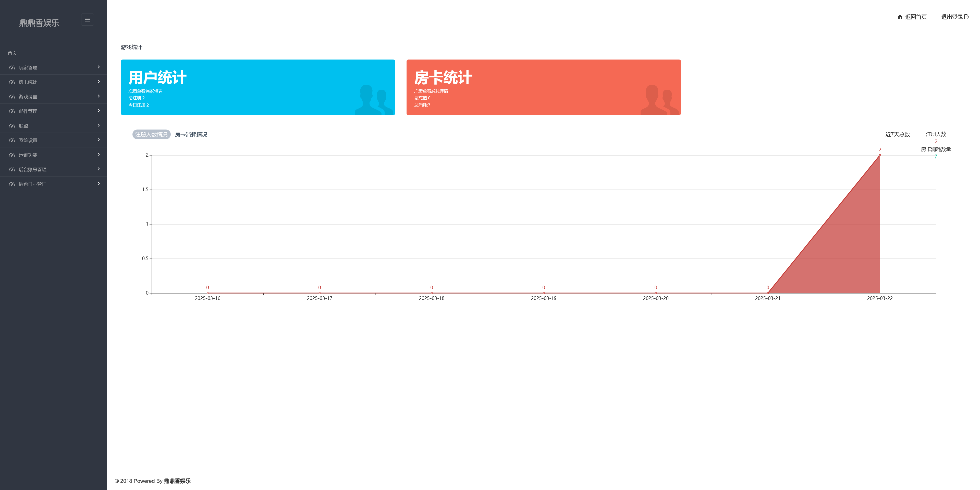This screenshot has width=980, height=490.
Task: Expand the 联盟 menu chevron
Action: pos(99,125)
